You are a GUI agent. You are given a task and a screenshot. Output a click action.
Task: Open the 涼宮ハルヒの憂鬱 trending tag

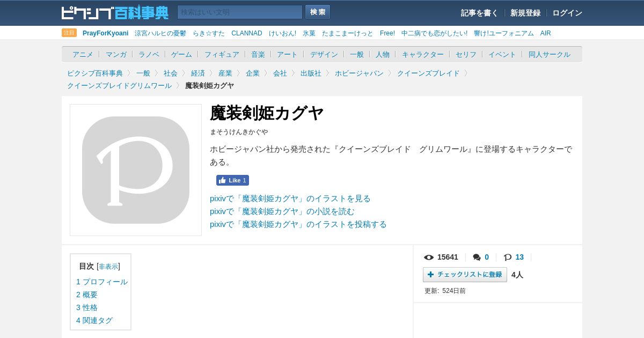point(160,33)
